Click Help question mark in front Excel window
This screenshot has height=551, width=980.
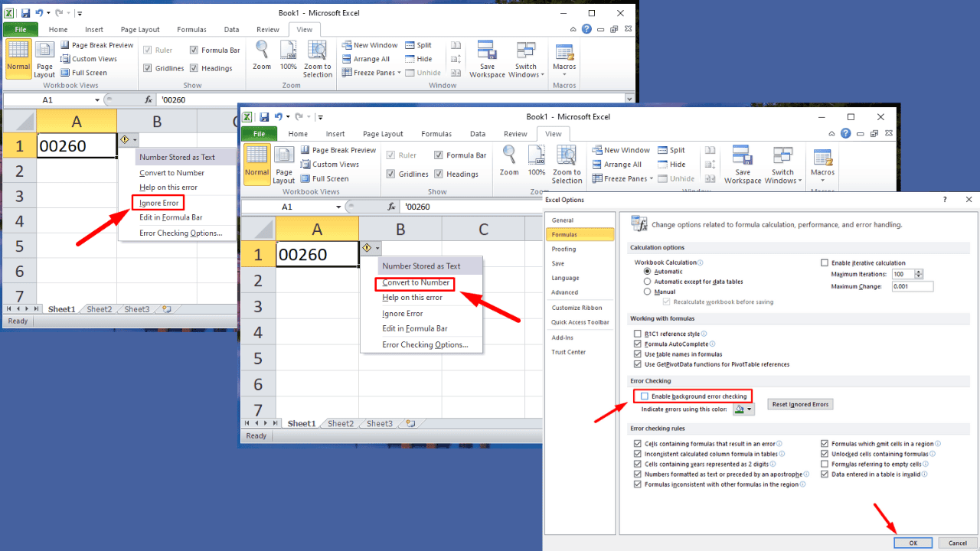[x=845, y=133]
